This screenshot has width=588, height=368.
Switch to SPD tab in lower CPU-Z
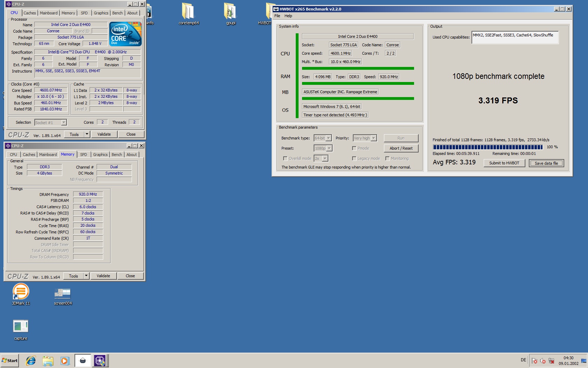pos(84,155)
